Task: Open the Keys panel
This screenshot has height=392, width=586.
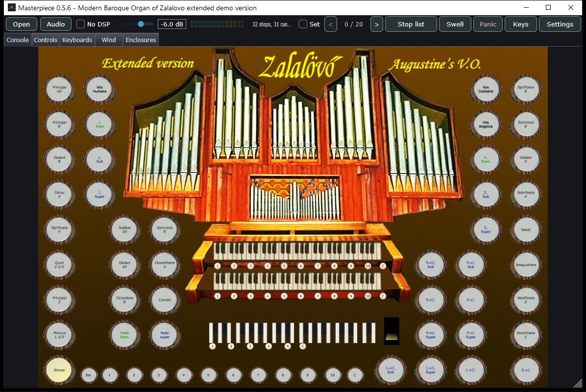Action: (521, 24)
